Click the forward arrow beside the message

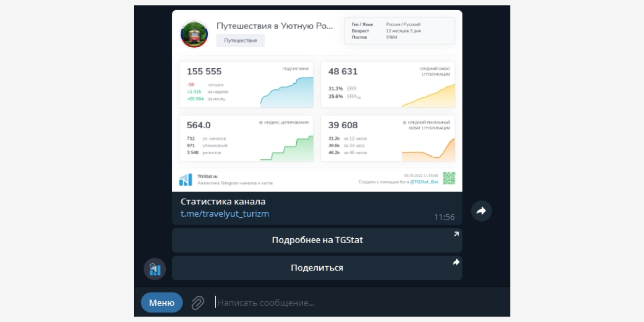click(481, 211)
